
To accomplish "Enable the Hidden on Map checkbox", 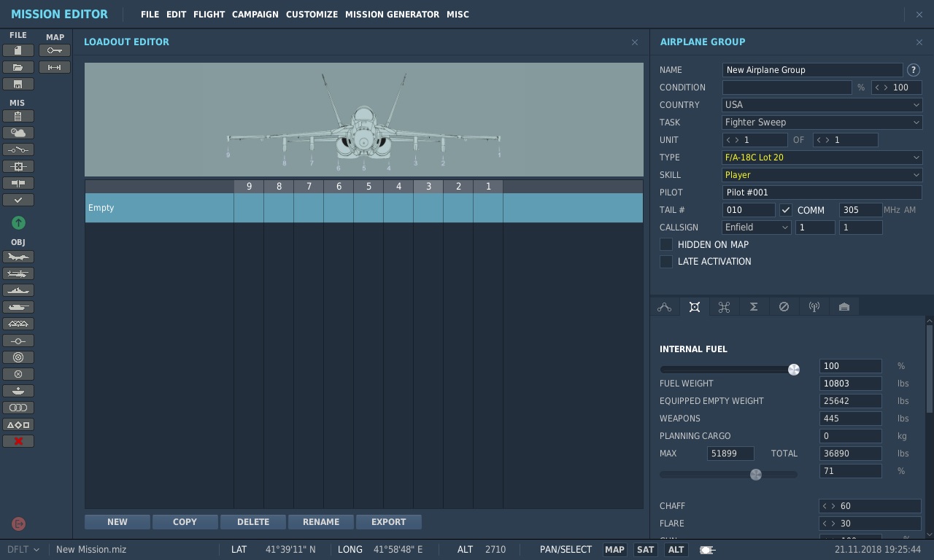I will (x=666, y=244).
